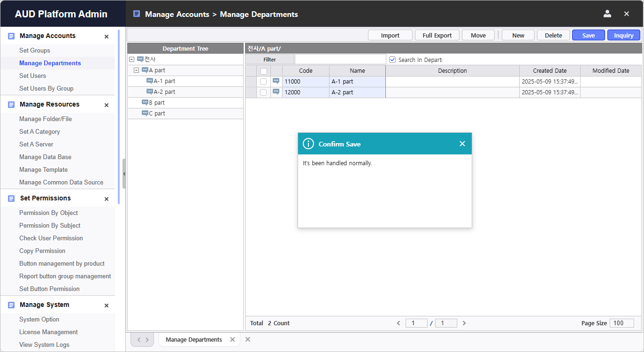This screenshot has width=644, height=352.
Task: Check the 11000 row checkbox
Action: (263, 82)
